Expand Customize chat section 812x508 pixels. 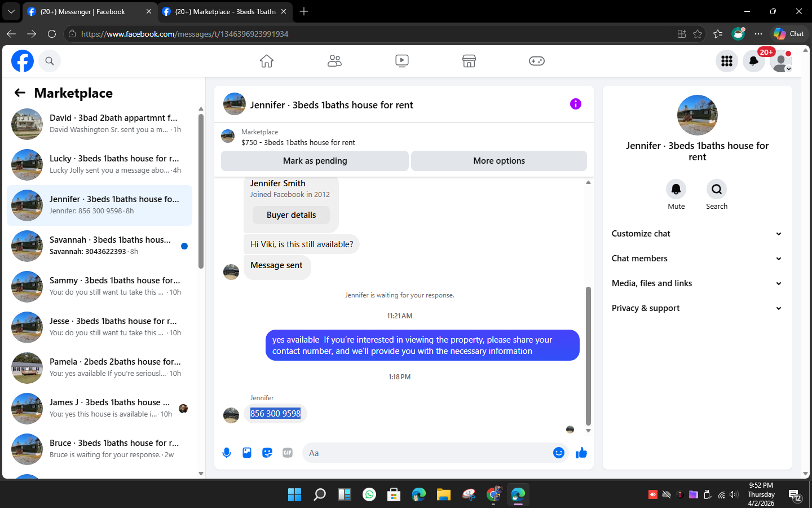click(x=697, y=234)
